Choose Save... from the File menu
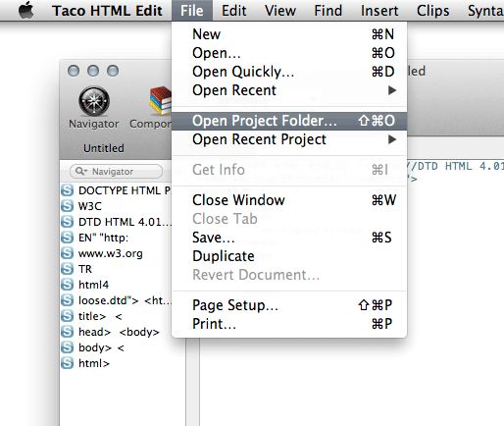 289,238
